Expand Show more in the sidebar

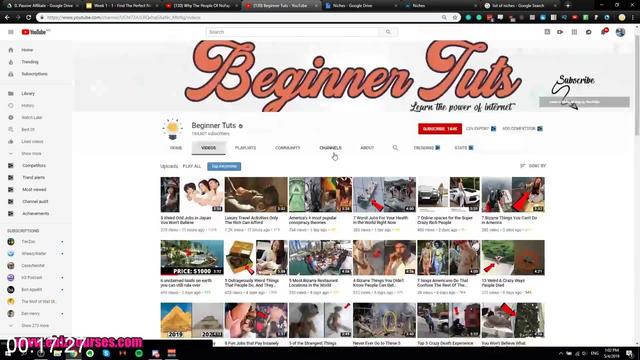tap(31, 153)
